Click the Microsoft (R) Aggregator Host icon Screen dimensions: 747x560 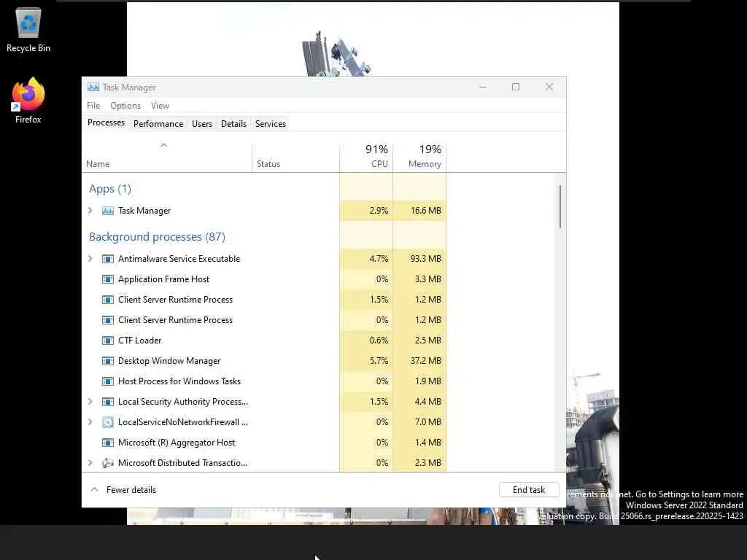[108, 443]
